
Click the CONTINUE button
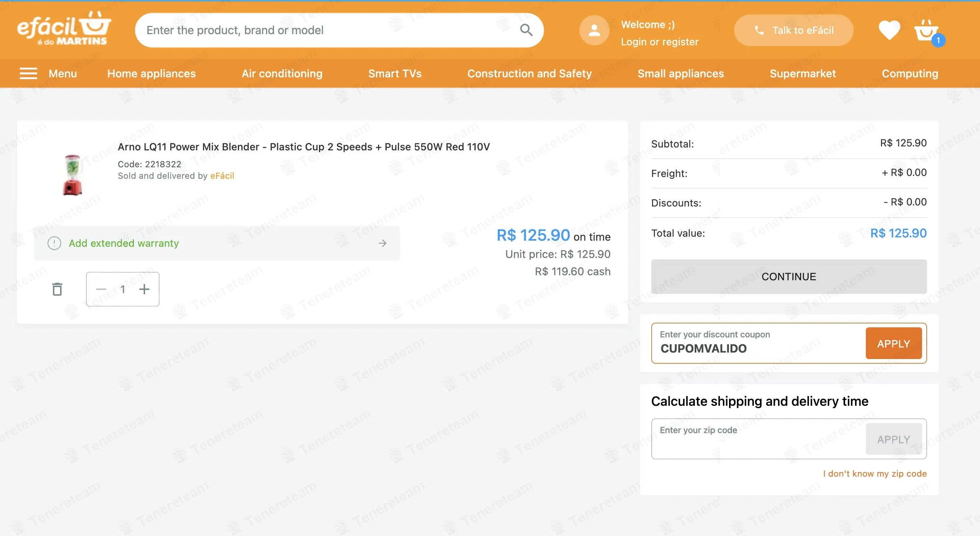coord(788,277)
